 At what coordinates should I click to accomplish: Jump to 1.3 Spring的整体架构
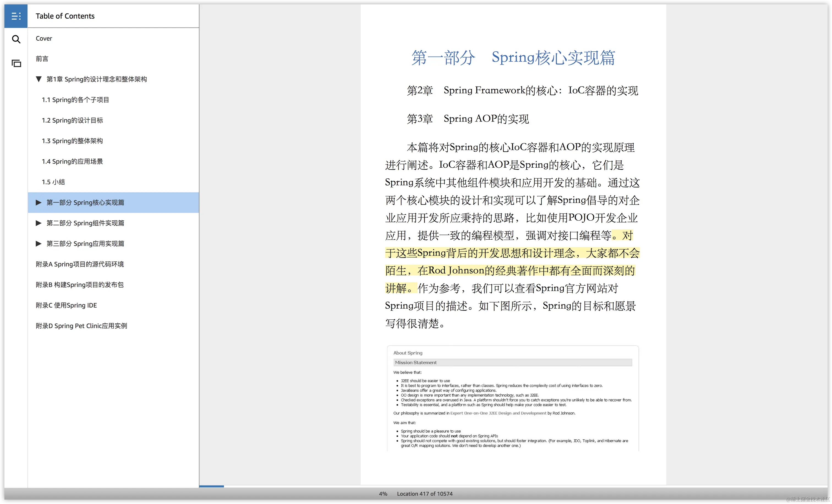coord(72,141)
